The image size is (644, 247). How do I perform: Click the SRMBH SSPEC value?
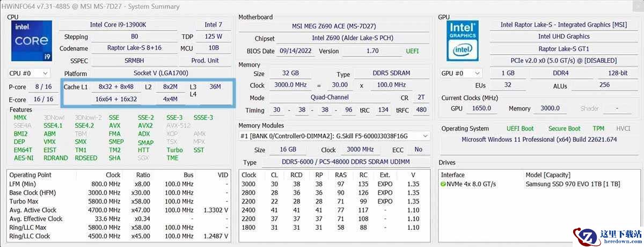coord(134,61)
